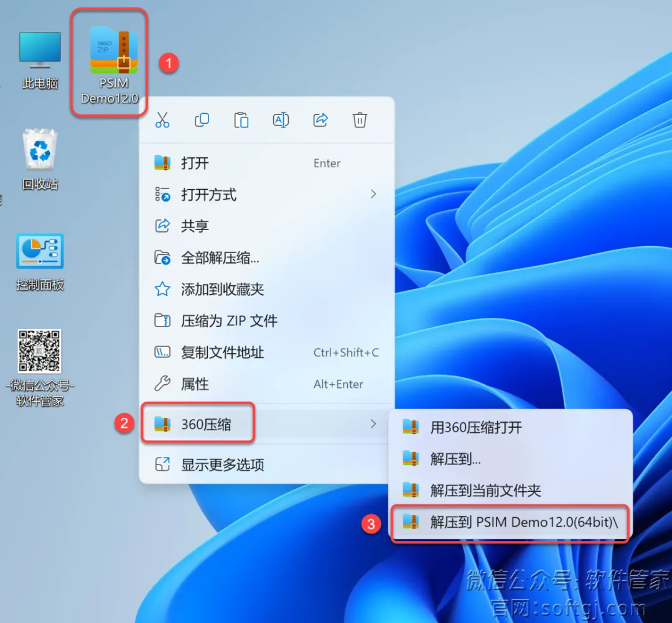
Task: Click the 360 icon beside 解压到...
Action: click(411, 459)
